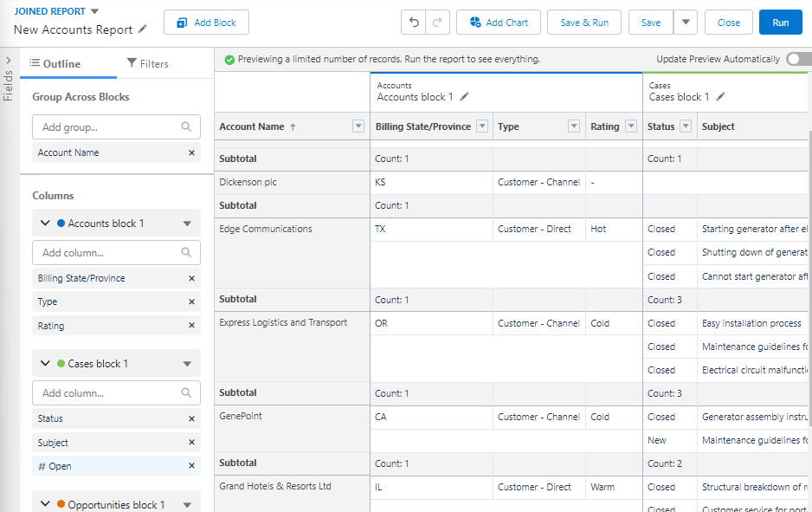Screen dimensions: 812x512
Task: Remove the Account Name grouping
Action: pyautogui.click(x=191, y=152)
